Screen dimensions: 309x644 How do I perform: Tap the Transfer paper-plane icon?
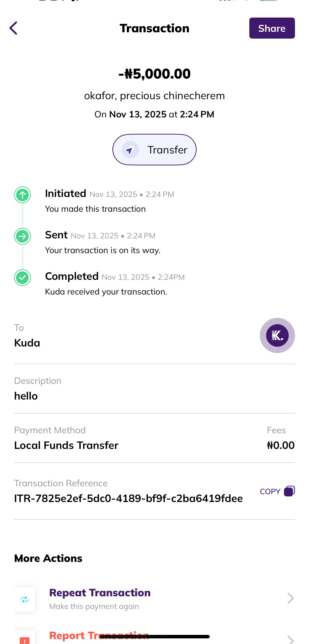point(130,150)
